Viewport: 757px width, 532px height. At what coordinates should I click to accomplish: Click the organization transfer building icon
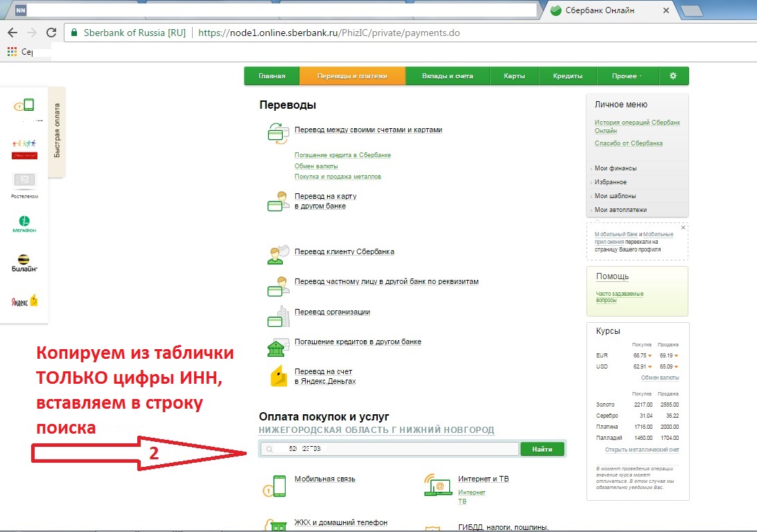pyautogui.click(x=278, y=317)
